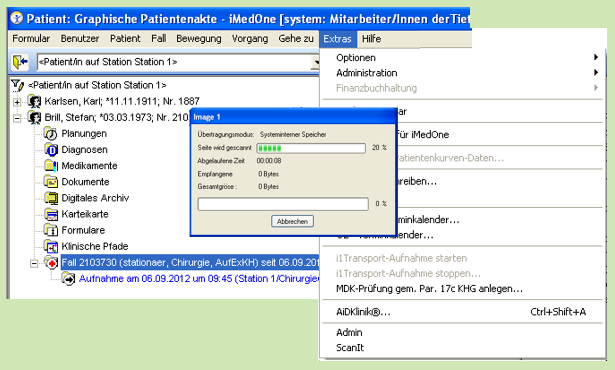Viewport: 615px width, 370px height.
Task: Click the Image 1 dialog title bar
Action: pos(293,117)
